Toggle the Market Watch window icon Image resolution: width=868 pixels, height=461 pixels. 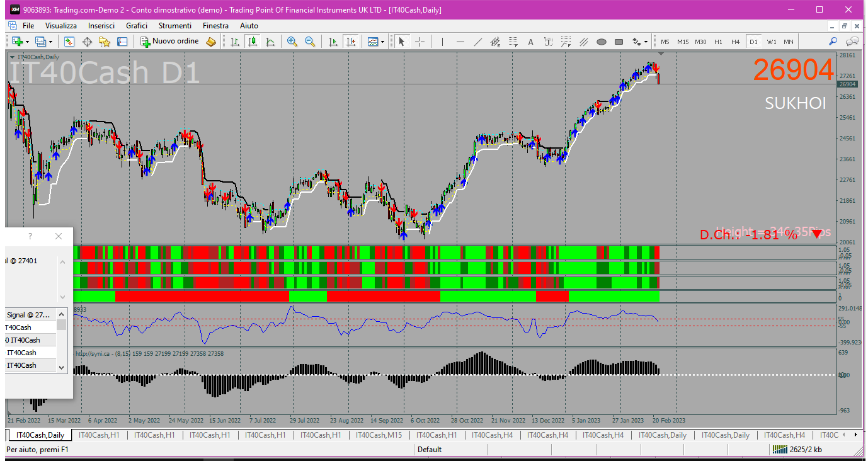tap(69, 42)
